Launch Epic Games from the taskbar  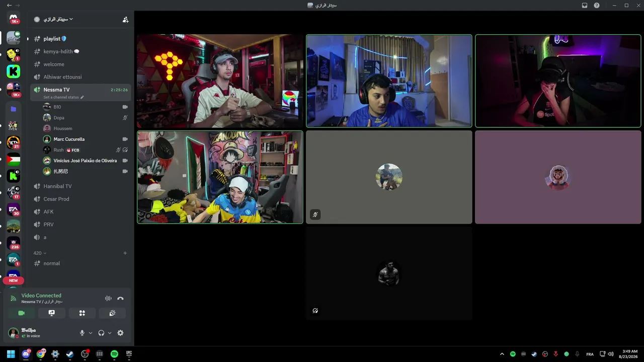point(129,354)
